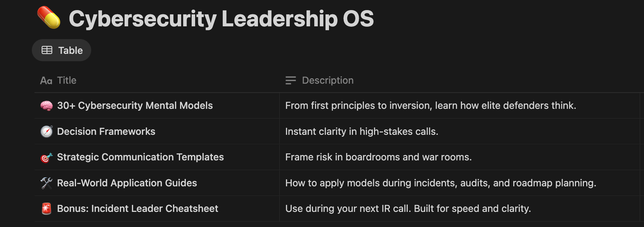Click the description cell about boardrooms and war rooms
This screenshot has width=644, height=227.
460,157
